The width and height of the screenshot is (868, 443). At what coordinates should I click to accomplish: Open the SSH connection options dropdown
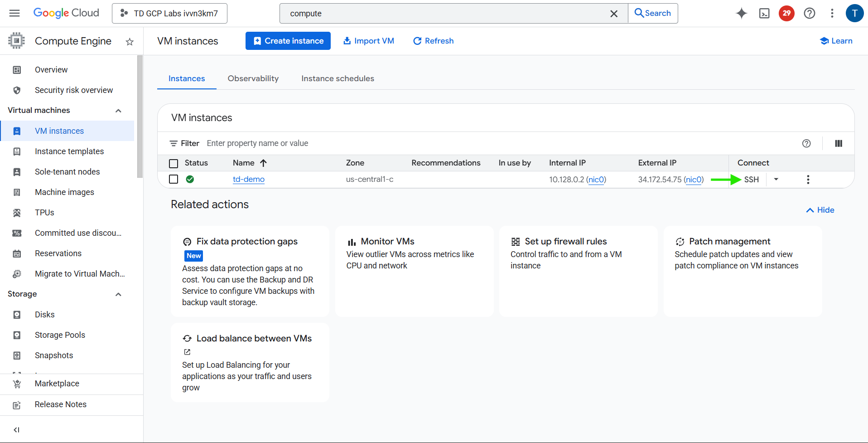point(776,179)
